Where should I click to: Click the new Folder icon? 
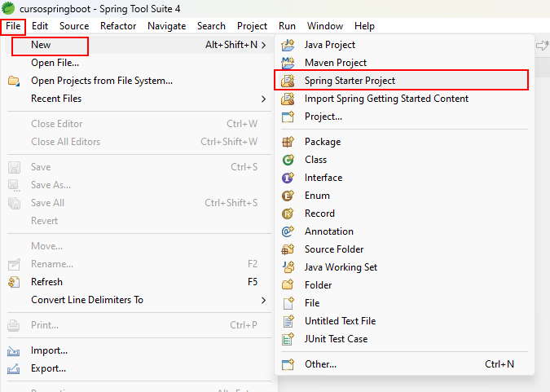288,285
